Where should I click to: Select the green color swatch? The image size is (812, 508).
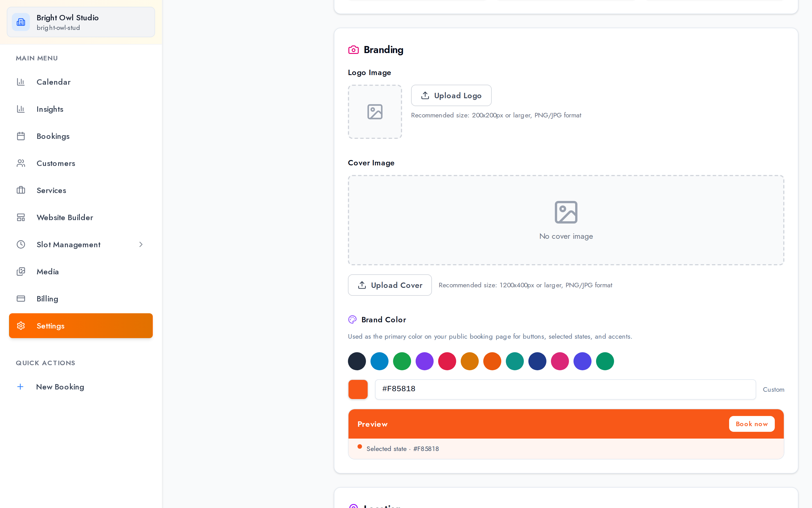pyautogui.click(x=402, y=361)
